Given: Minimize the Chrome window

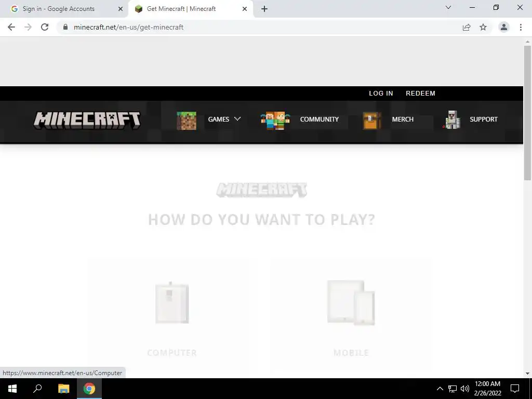Looking at the screenshot, I should click(472, 7).
